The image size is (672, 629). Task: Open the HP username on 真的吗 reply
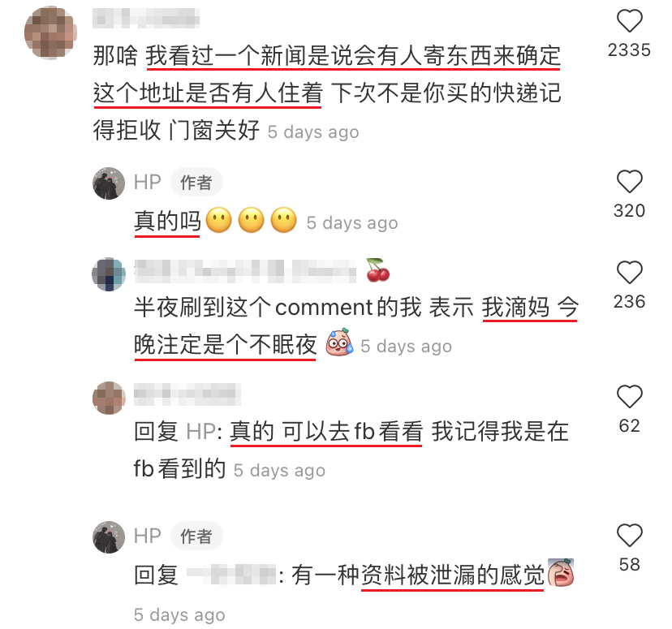(148, 183)
